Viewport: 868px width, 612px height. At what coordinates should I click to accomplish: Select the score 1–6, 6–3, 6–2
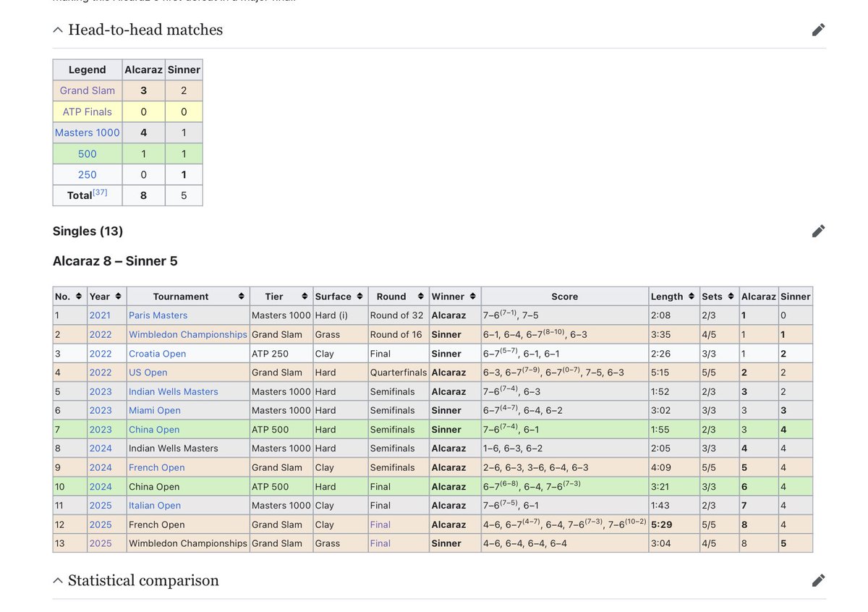click(513, 449)
